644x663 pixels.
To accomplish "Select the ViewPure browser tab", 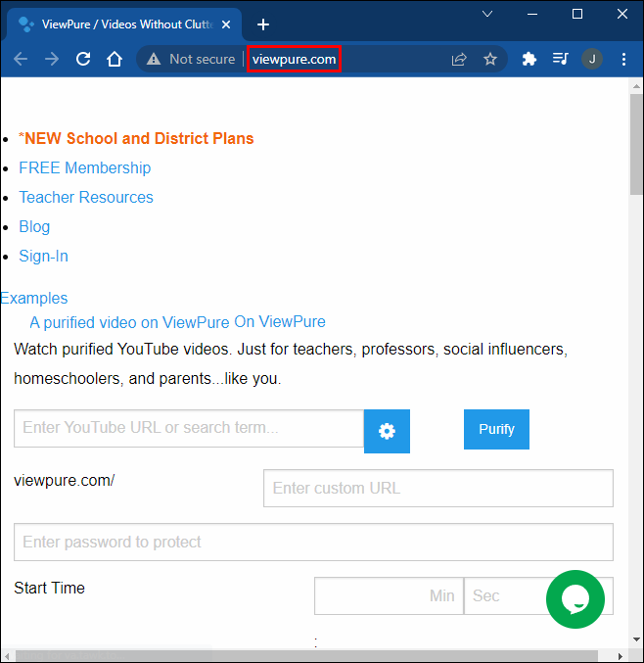I will pyautogui.click(x=117, y=24).
